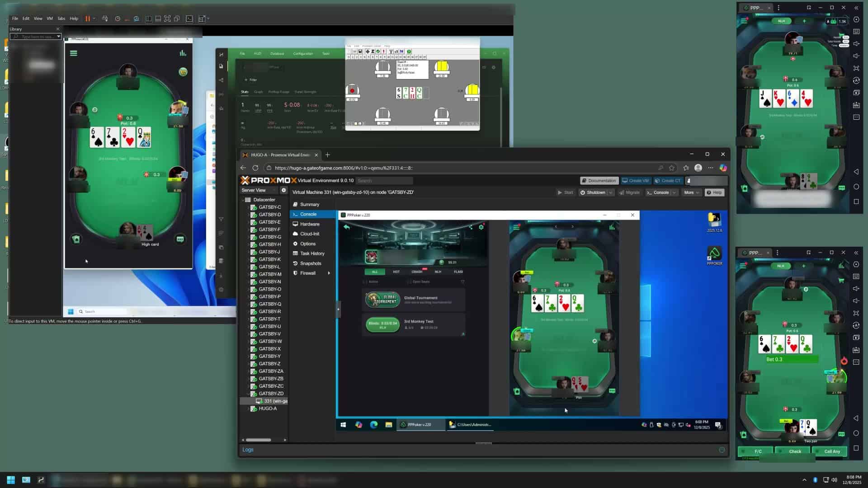Image resolution: width=868 pixels, height=488 pixels.
Task: Click the Copilot icon in the browser toolbar
Action: tap(723, 168)
